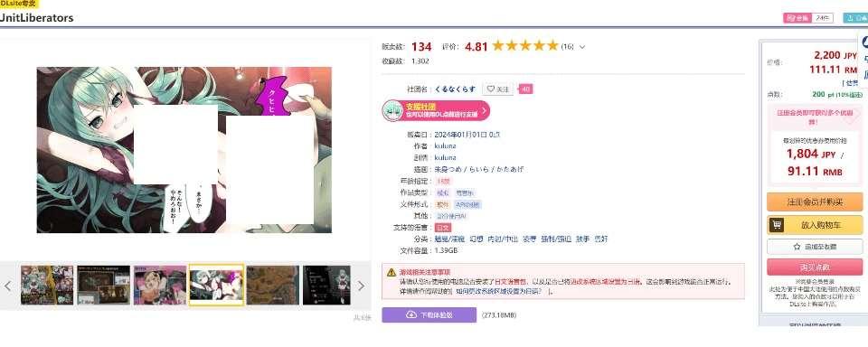Viewport: 868px width, 347px height.
Task: Open the first preview thumbnail
Action: 47,285
